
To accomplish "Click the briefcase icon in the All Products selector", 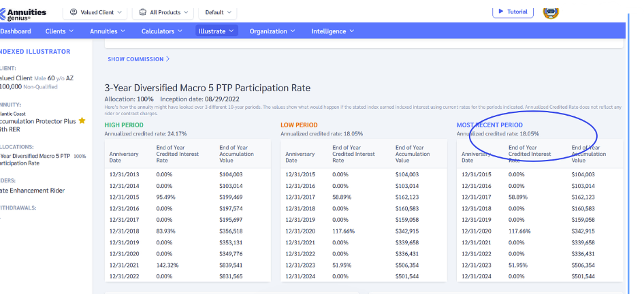I will click(x=143, y=12).
